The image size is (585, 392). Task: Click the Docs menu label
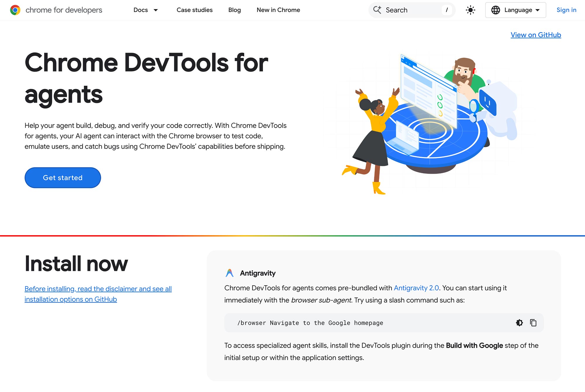tap(141, 10)
